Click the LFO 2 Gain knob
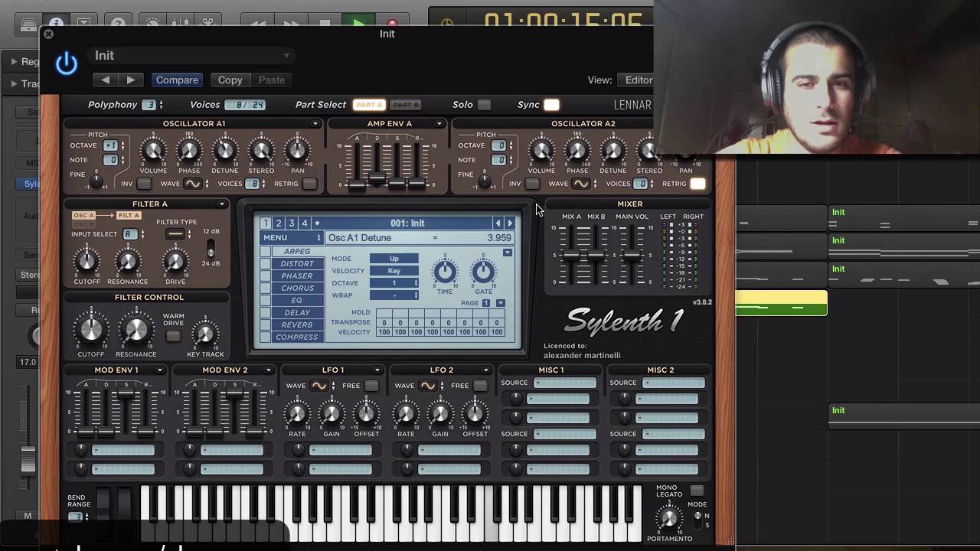Viewport: 980px width, 551px height. click(440, 414)
